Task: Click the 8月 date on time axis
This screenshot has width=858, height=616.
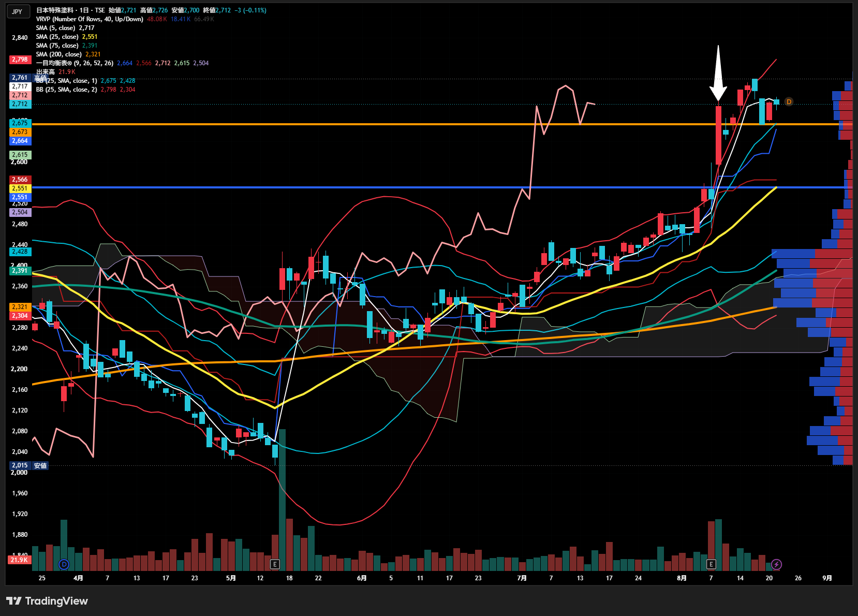Action: coord(682,578)
